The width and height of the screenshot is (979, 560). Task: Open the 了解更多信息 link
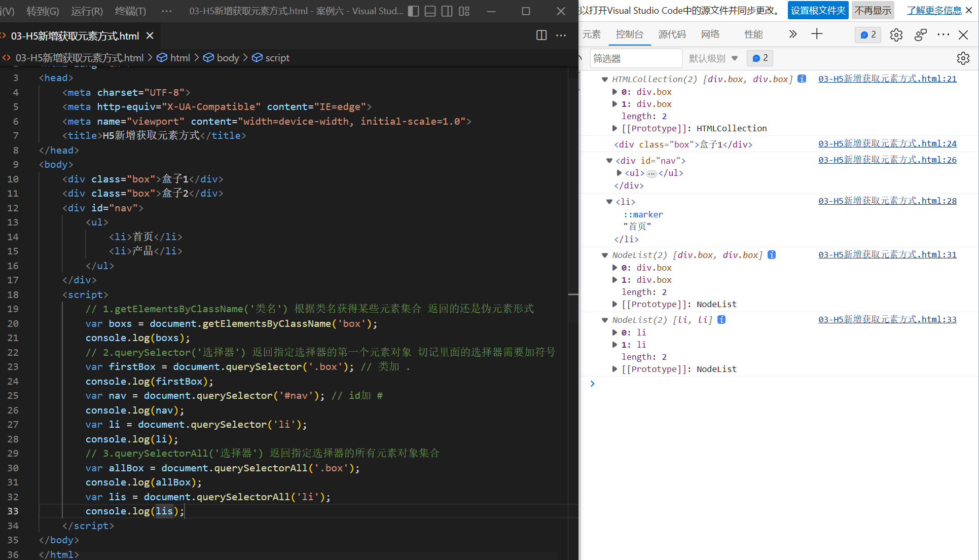point(934,11)
